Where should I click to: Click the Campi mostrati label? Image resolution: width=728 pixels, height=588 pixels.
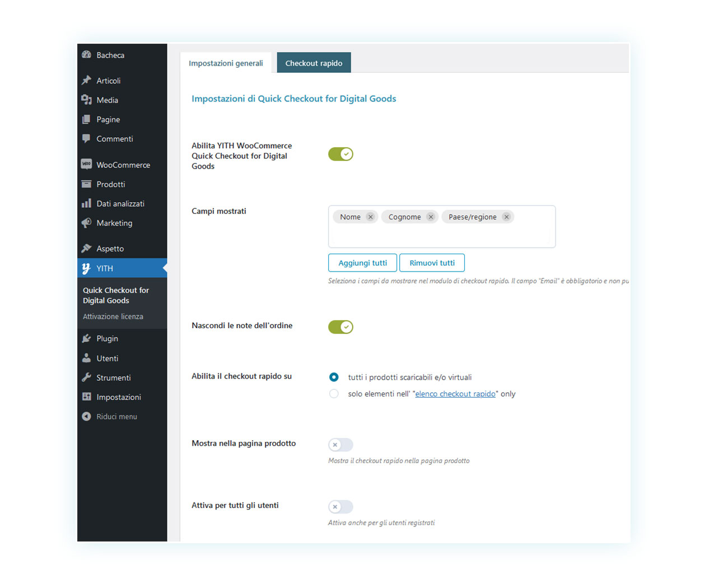219,211
